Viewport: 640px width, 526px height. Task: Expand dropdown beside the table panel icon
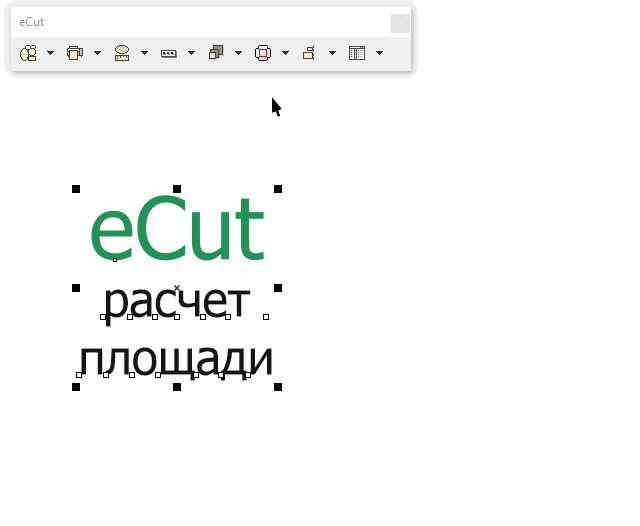[x=379, y=53]
